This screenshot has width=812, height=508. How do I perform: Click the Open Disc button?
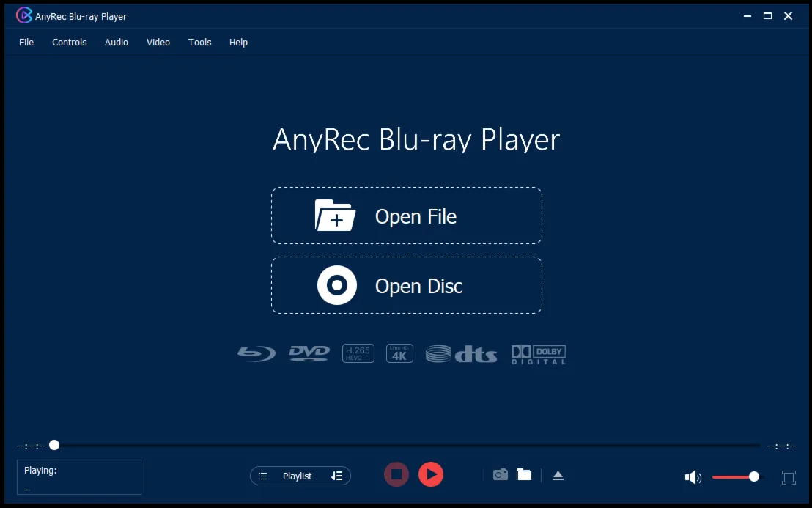click(407, 285)
